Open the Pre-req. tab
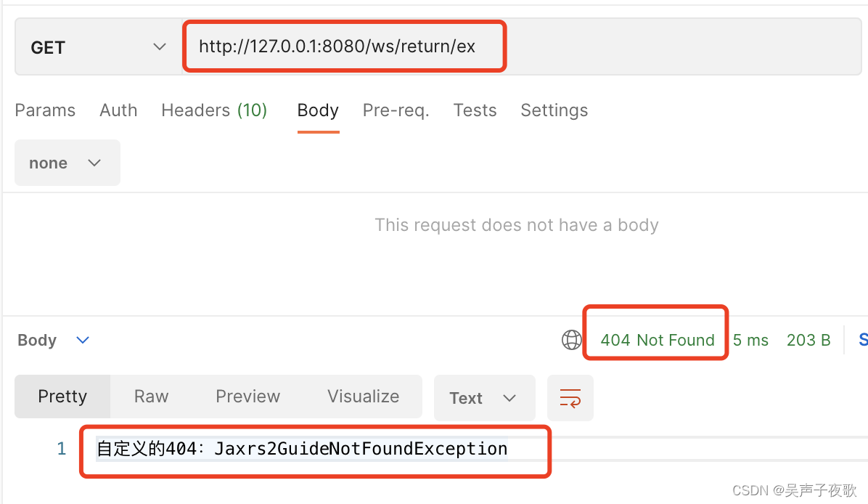The image size is (868, 504). (x=396, y=110)
